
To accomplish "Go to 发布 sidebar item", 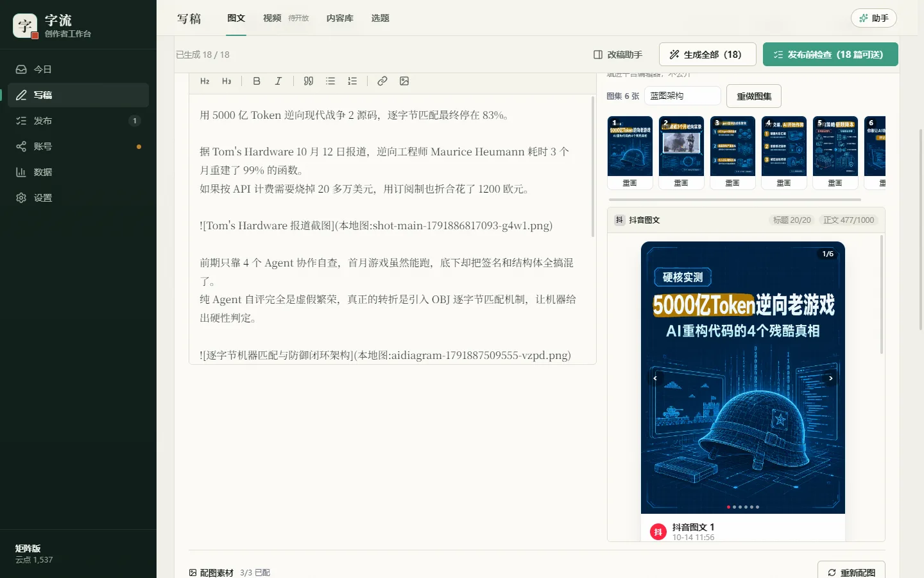I will click(x=78, y=121).
